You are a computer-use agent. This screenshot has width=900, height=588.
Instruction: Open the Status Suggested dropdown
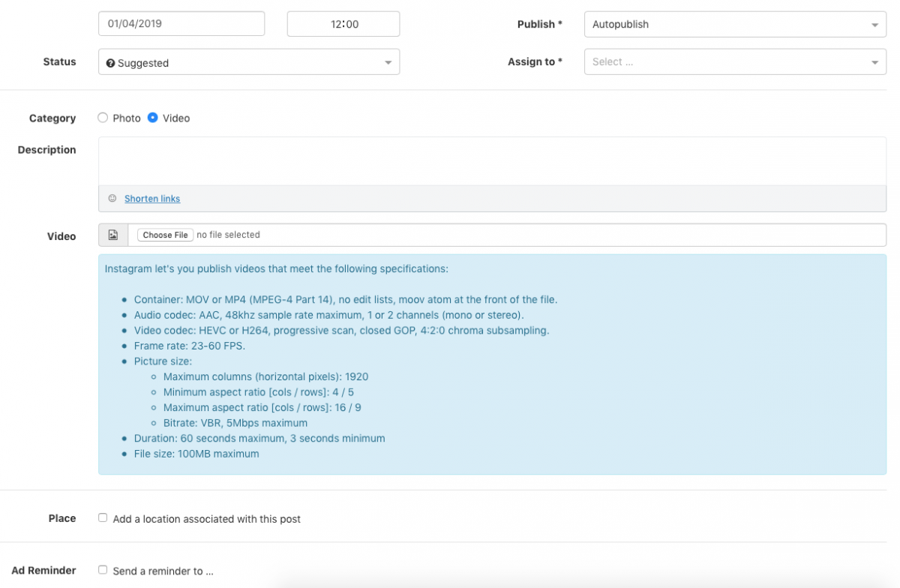pyautogui.click(x=249, y=62)
